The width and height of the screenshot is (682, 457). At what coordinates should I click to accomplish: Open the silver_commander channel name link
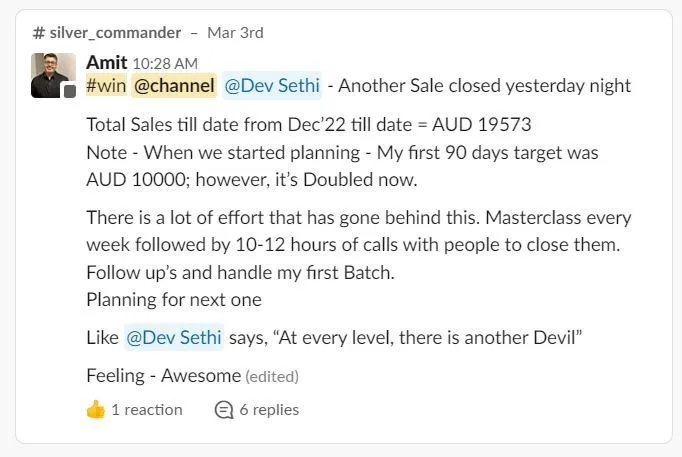point(115,33)
